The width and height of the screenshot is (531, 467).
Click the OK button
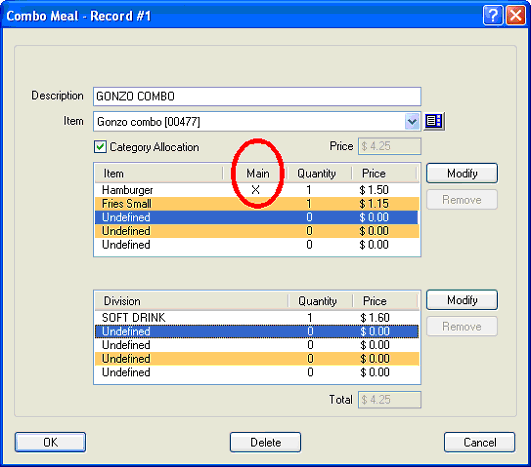[50, 442]
